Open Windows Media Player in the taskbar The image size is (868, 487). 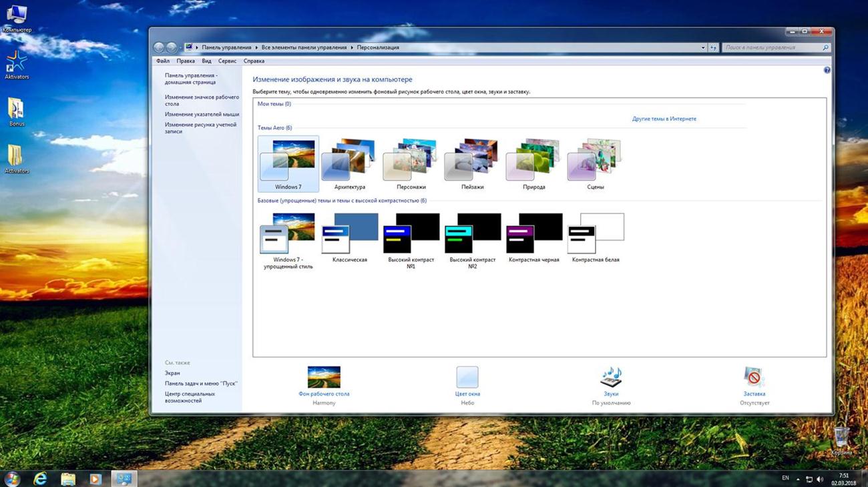[95, 478]
